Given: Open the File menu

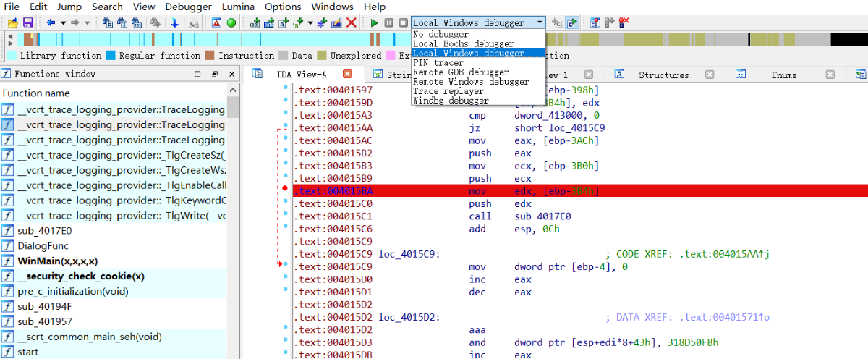Looking at the screenshot, I should [12, 7].
